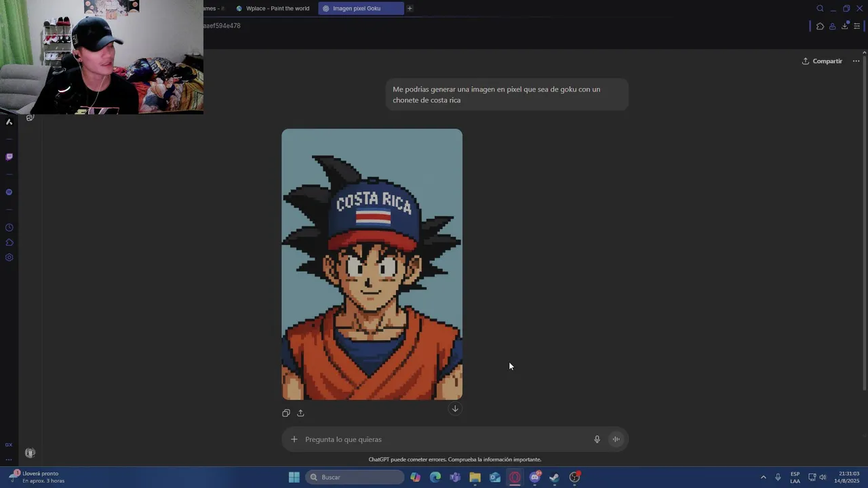Expand the system tray hidden icons chevron

pyautogui.click(x=763, y=477)
